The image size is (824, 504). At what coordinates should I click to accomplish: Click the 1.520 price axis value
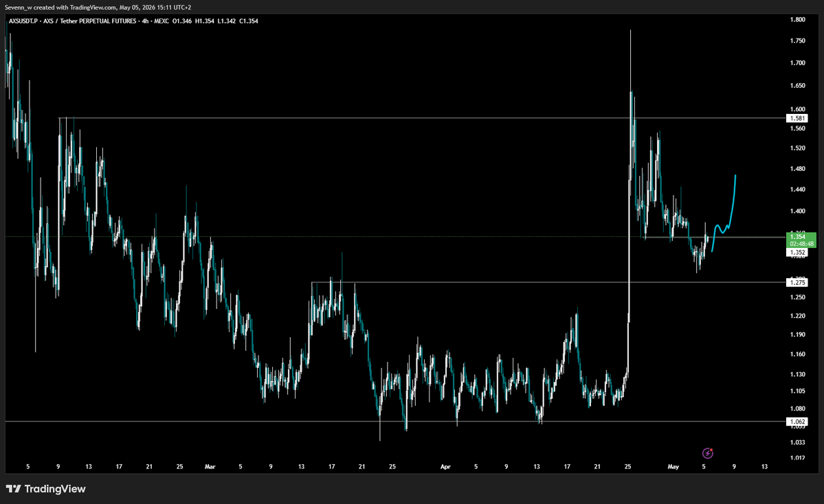click(x=797, y=148)
